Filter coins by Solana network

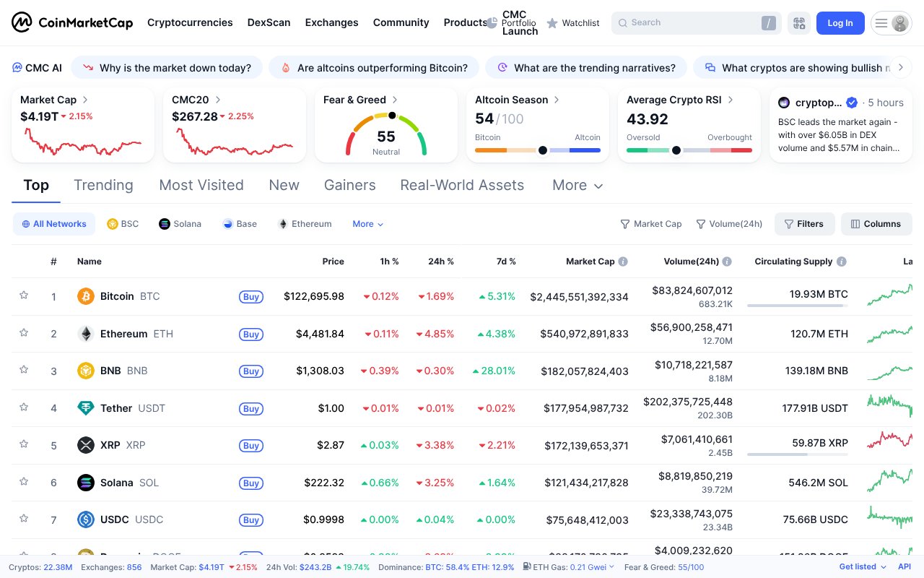click(180, 224)
